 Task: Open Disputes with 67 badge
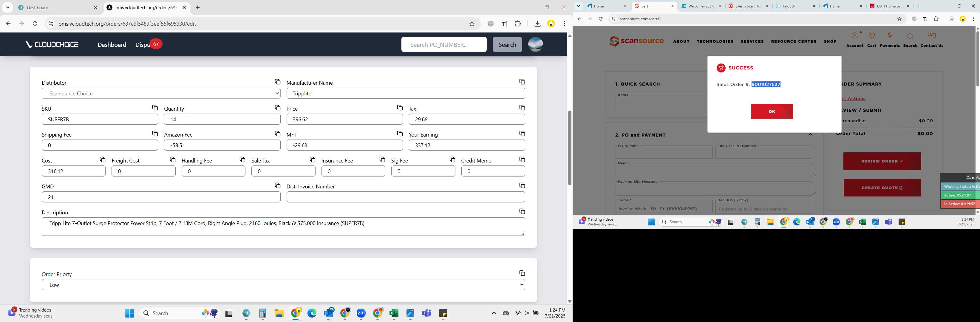pyautogui.click(x=148, y=44)
